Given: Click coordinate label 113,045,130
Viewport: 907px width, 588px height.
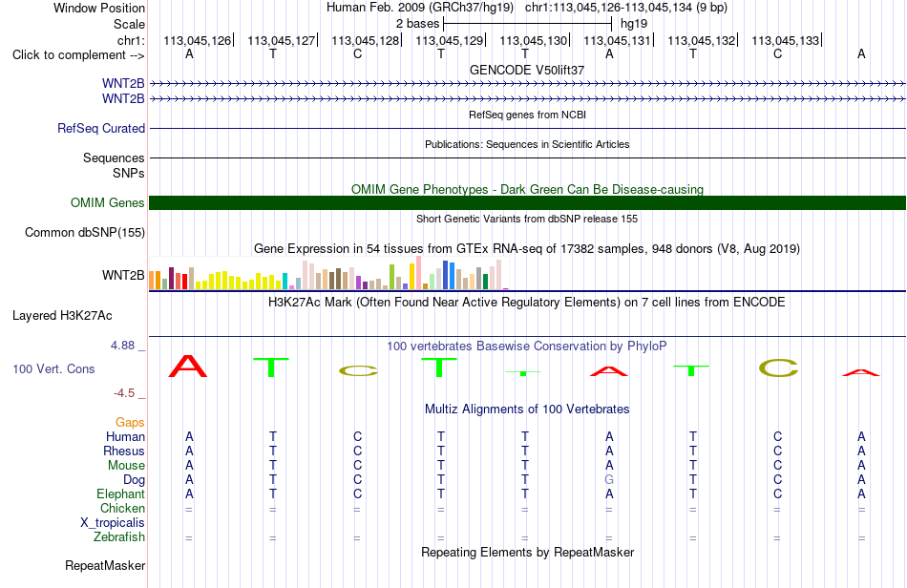Looking at the screenshot, I should [534, 40].
